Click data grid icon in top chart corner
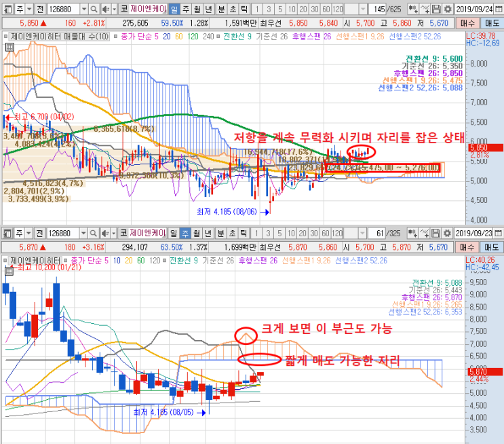Screen dimensions: 504x444 9,48
